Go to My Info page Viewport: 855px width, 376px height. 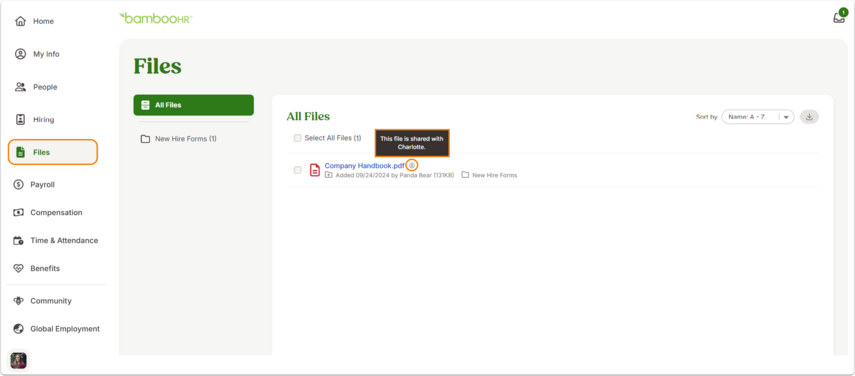point(37,54)
